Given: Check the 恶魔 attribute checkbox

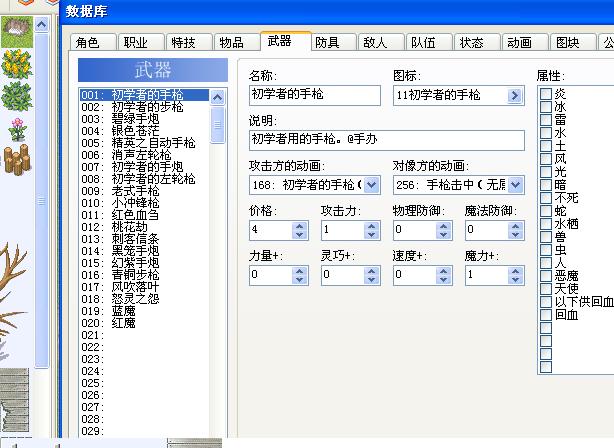Looking at the screenshot, I should pos(546,276).
